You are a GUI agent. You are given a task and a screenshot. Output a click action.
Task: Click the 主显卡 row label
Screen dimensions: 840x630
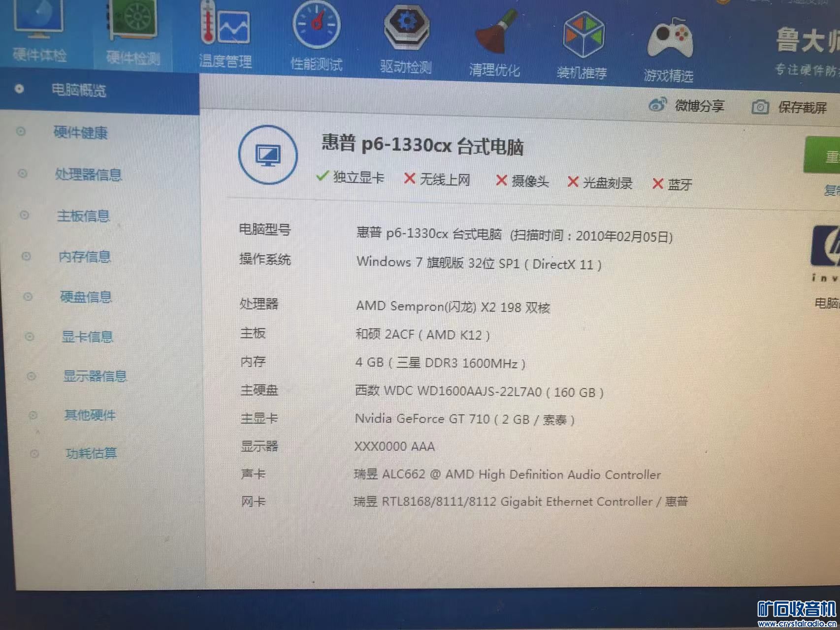point(259,418)
